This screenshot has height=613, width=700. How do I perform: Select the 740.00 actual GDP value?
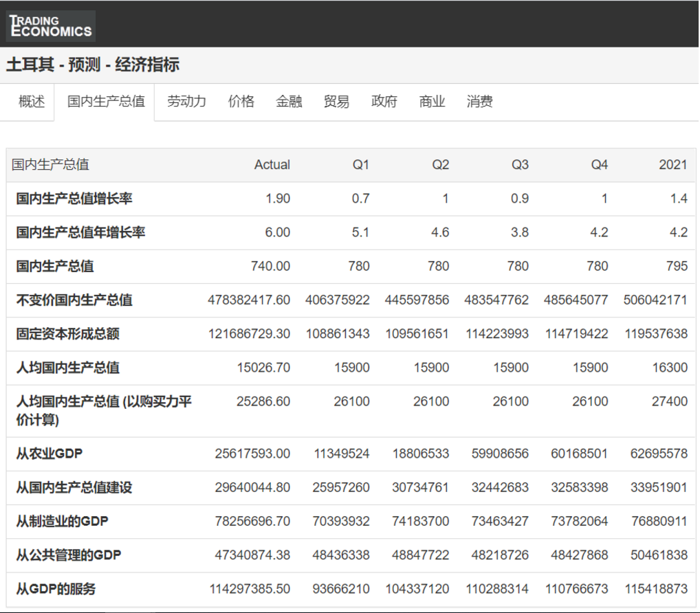tap(270, 267)
